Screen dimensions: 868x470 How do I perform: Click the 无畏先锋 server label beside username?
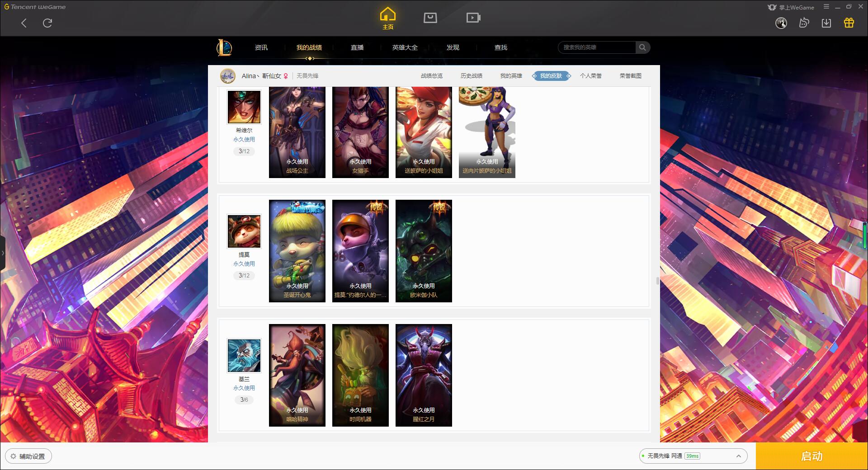point(307,76)
